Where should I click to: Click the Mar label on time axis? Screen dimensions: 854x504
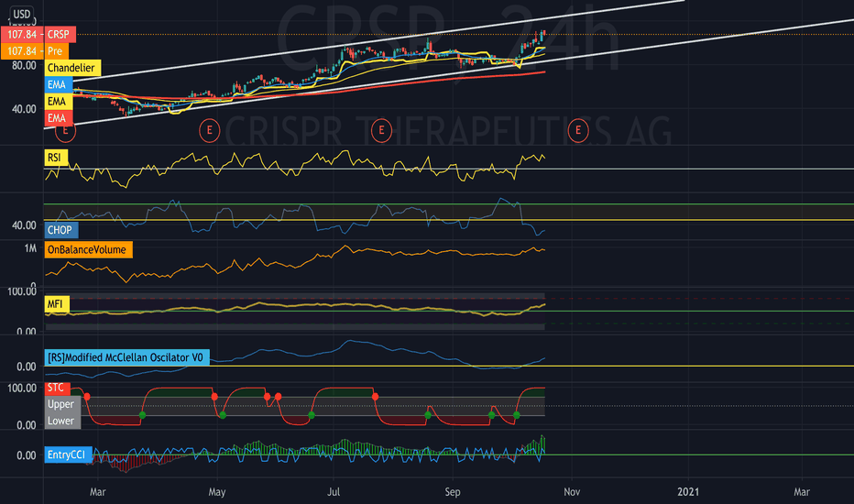97,492
